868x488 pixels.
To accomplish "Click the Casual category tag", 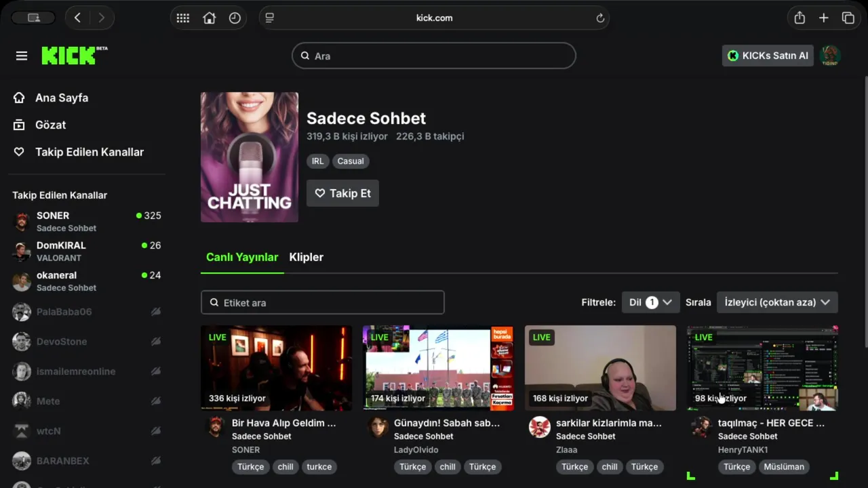I will [x=351, y=161].
